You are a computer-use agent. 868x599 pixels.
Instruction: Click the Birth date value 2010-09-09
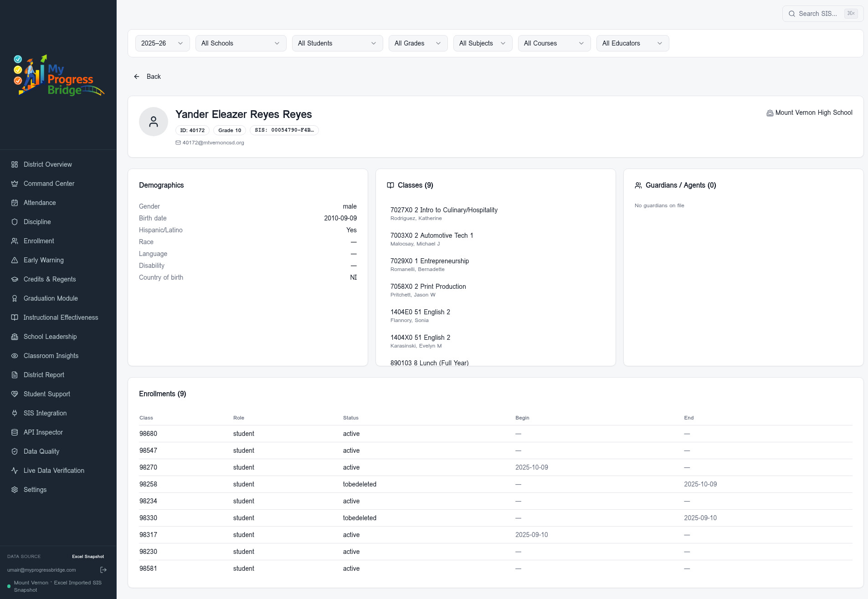340,218
